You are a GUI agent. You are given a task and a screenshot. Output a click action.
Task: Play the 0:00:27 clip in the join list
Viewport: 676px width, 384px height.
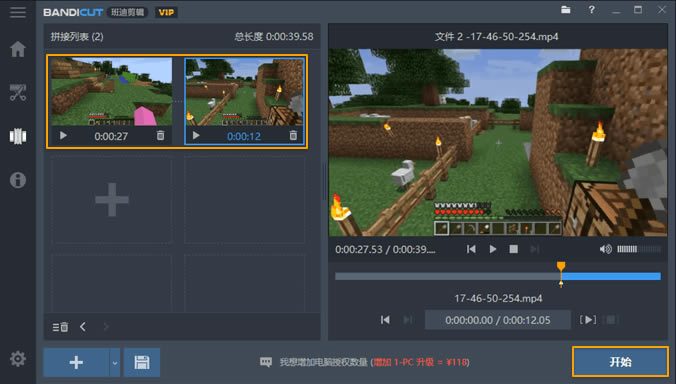click(63, 136)
